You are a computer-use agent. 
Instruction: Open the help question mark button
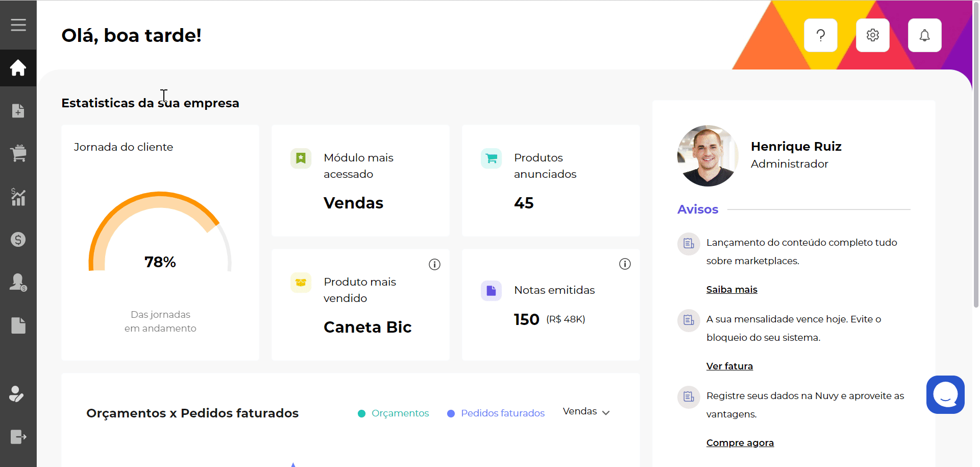click(x=820, y=35)
